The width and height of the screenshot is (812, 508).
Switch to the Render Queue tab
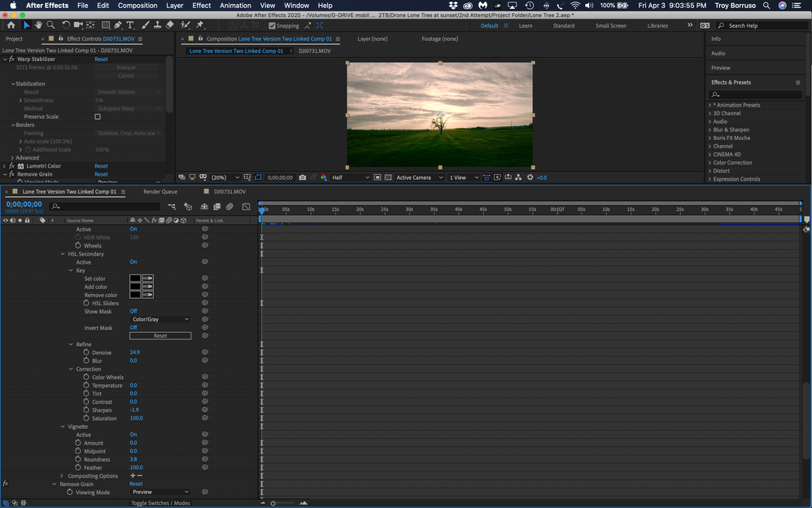[160, 191]
